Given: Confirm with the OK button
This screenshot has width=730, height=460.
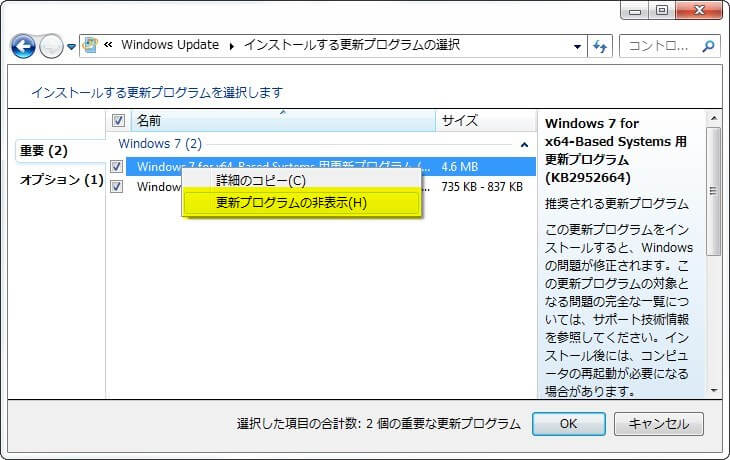Looking at the screenshot, I should tap(568, 424).
